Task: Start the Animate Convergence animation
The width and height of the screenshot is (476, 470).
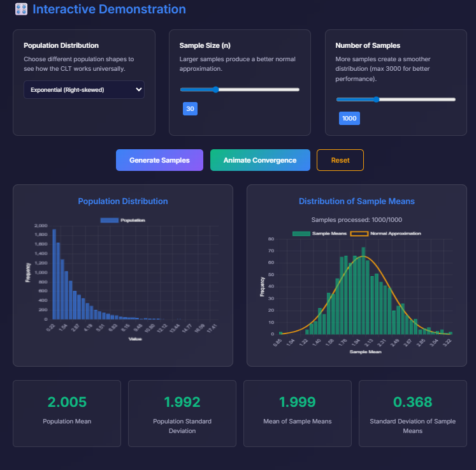Action: [260, 160]
